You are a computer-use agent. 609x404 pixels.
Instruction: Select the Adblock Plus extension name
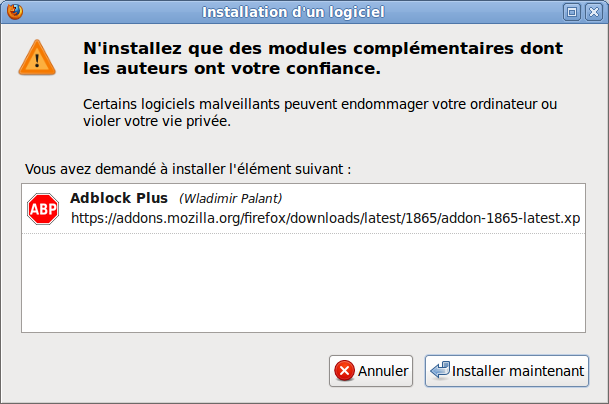click(x=119, y=198)
